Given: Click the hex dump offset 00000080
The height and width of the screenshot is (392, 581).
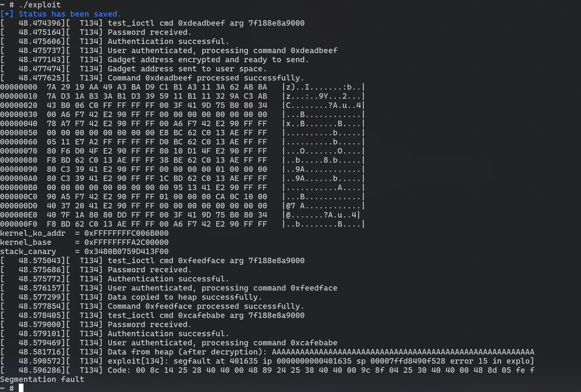Looking at the screenshot, I should (x=19, y=160).
